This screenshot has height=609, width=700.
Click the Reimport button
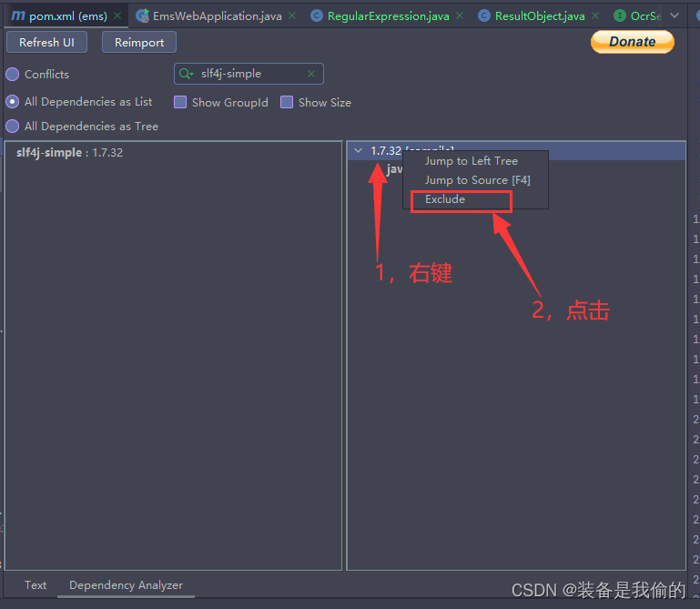point(139,43)
